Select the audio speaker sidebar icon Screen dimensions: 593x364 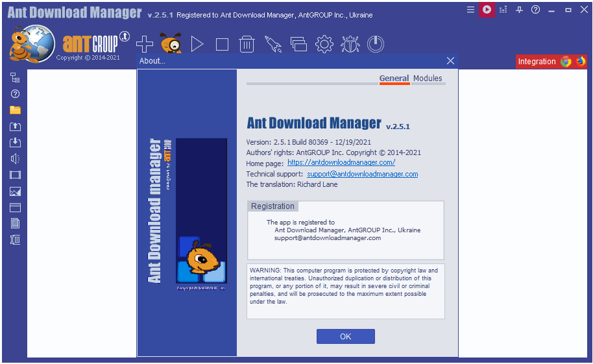coord(15,158)
